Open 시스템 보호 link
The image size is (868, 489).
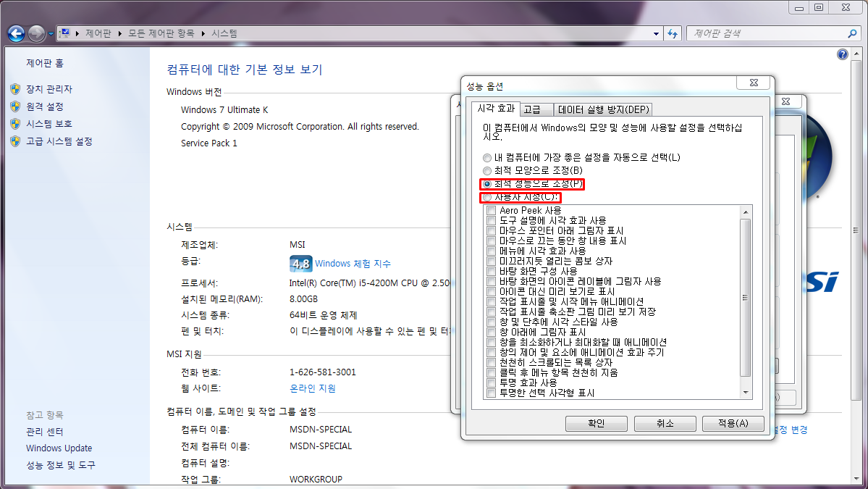click(x=49, y=123)
